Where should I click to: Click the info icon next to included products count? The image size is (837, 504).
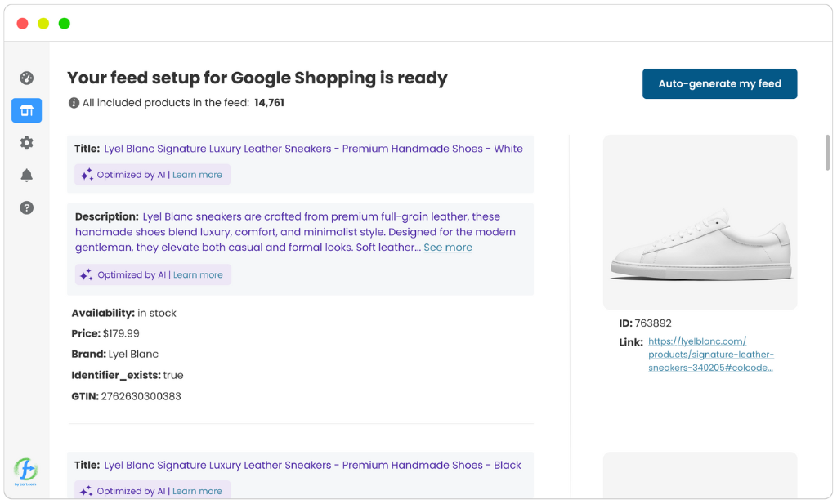click(x=74, y=102)
